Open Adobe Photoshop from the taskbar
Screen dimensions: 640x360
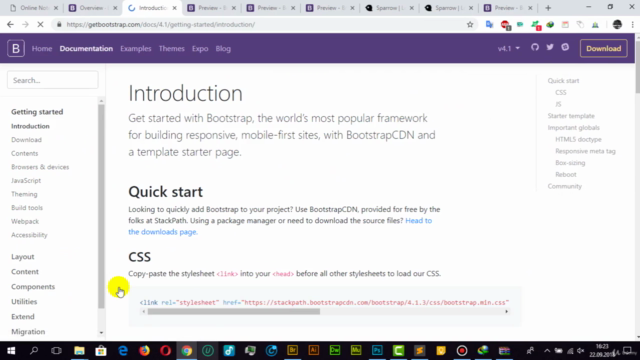[377, 351]
